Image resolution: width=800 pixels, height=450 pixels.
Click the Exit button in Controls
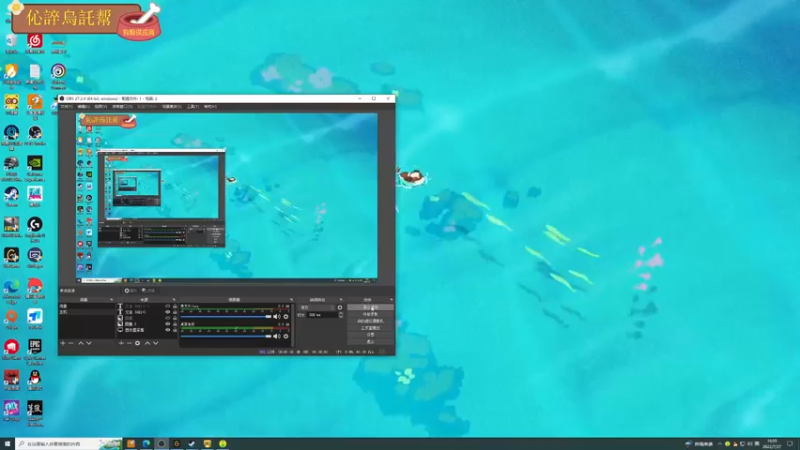pyautogui.click(x=370, y=342)
